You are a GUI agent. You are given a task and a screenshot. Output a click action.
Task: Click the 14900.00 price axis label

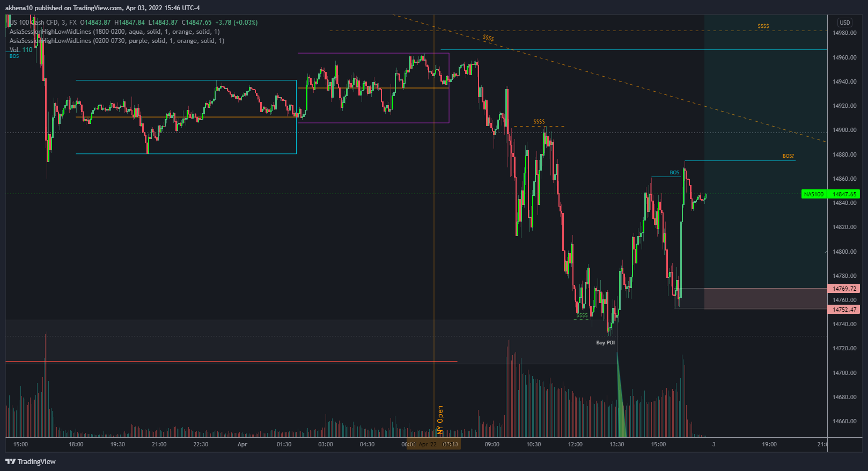[844, 130]
